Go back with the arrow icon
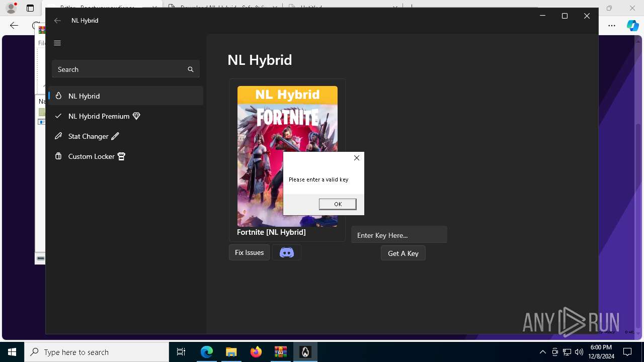644x362 pixels. pos(57,21)
